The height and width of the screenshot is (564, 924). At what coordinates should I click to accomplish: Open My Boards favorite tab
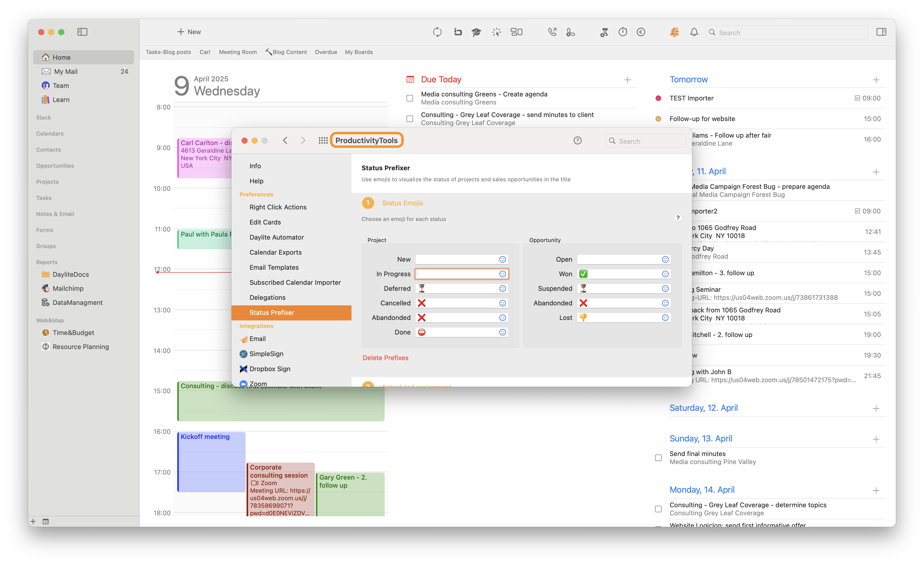359,52
